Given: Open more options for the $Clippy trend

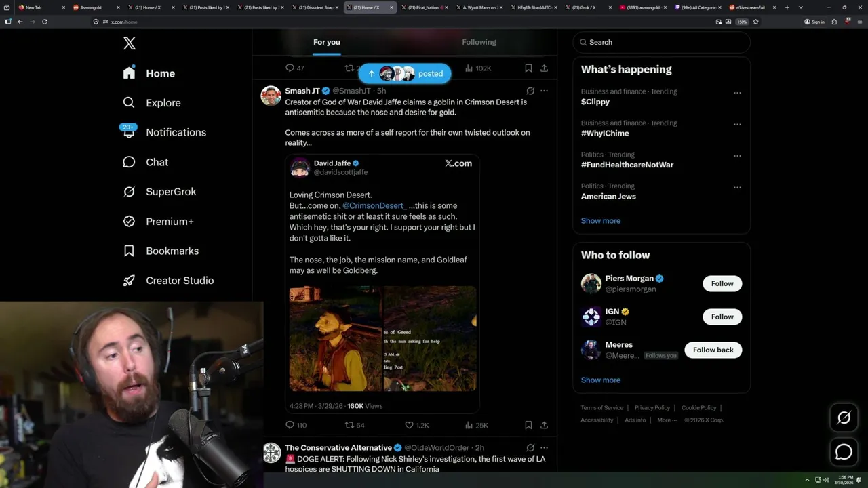Looking at the screenshot, I should pyautogui.click(x=737, y=93).
